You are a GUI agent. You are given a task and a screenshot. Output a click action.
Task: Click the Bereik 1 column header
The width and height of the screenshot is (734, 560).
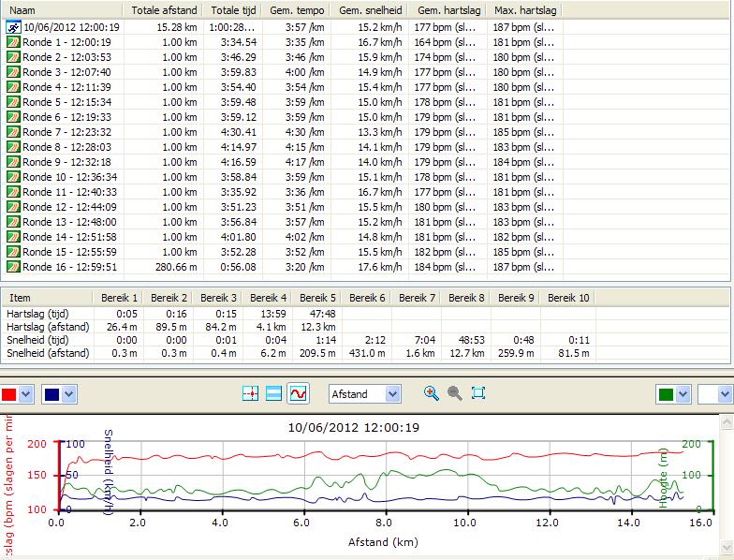click(x=119, y=298)
